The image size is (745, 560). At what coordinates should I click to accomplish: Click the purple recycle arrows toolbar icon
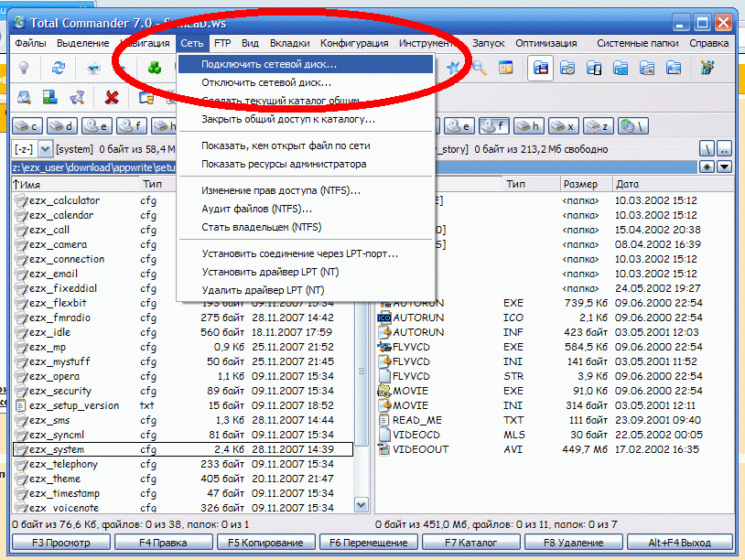[x=77, y=98]
